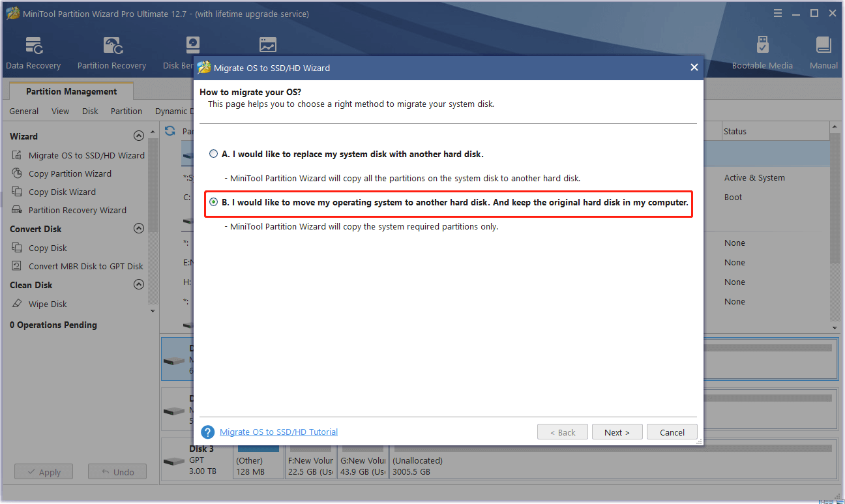Click the sidebar scroll down arrow
The height and width of the screenshot is (504, 845).
pyautogui.click(x=153, y=311)
